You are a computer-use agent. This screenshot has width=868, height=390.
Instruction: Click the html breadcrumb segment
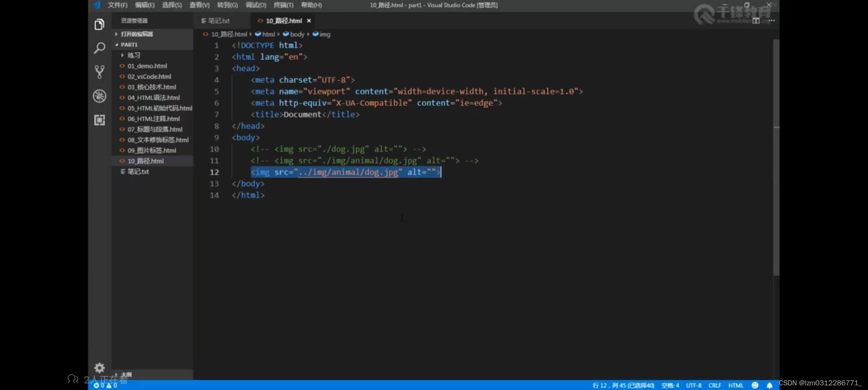(265, 34)
